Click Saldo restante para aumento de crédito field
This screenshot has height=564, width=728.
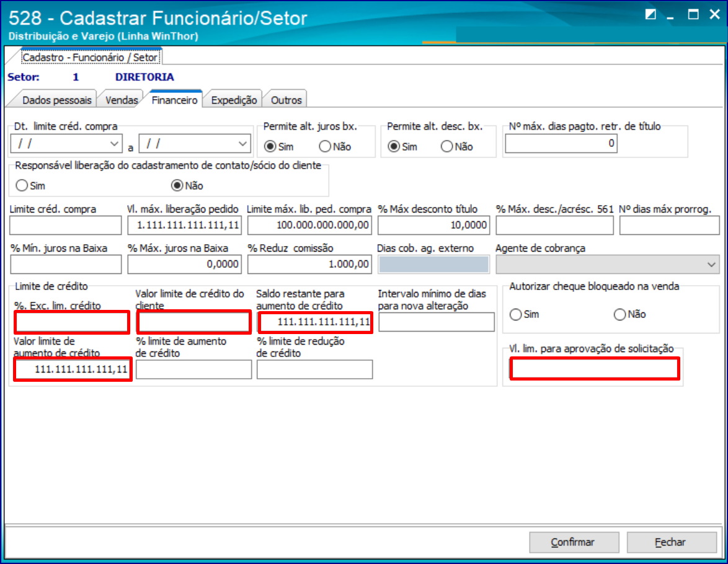pos(315,322)
